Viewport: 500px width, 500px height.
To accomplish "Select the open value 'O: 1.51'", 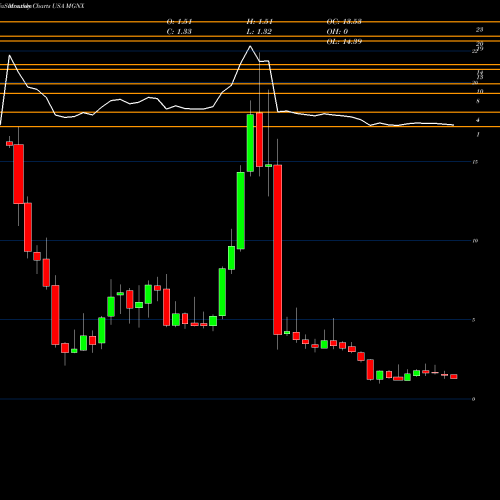I will pos(179,22).
